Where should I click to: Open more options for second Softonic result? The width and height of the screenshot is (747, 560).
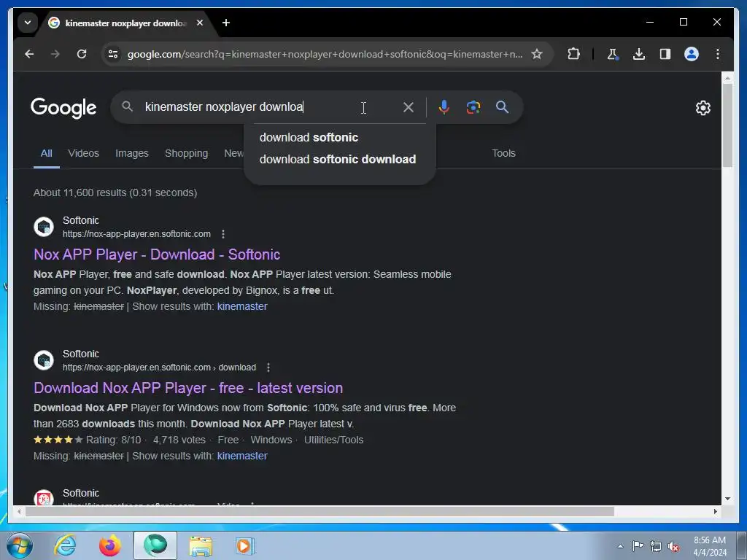pos(268,367)
